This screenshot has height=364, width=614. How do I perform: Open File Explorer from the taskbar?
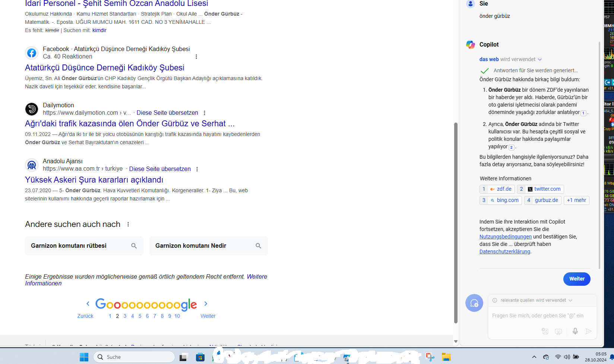click(446, 357)
